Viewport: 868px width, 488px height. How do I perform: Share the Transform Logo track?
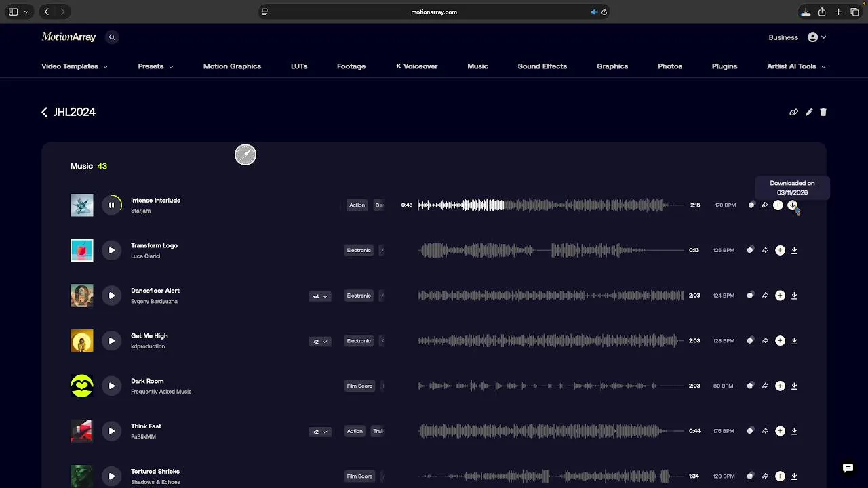point(765,250)
